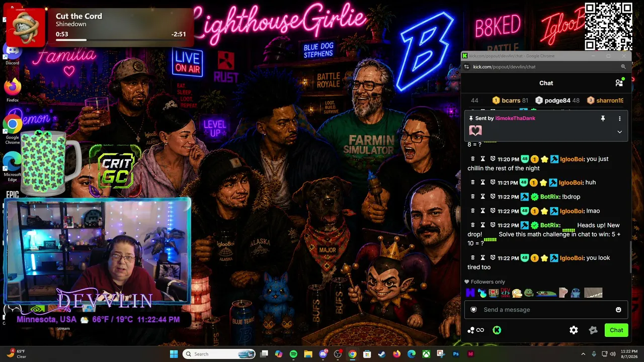
Task: Ban IglooBoi from the 'huh' message
Action: pyautogui.click(x=493, y=183)
